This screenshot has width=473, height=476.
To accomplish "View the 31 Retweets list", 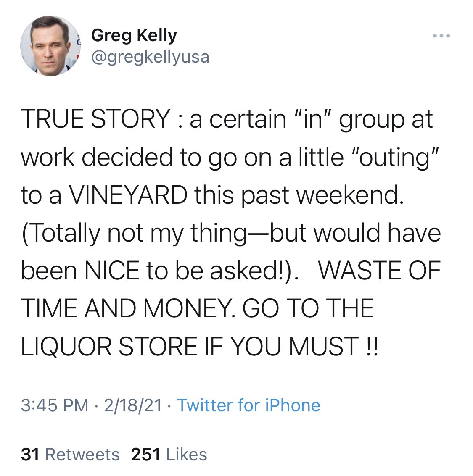I will (x=70, y=455).
